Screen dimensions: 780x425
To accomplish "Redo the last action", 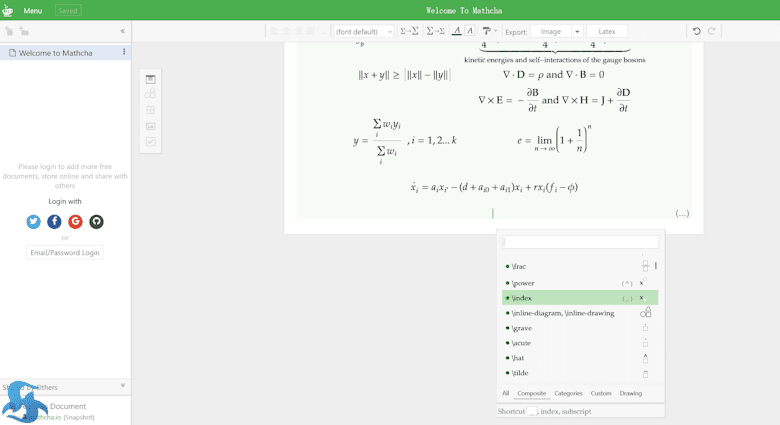I will pos(711,31).
